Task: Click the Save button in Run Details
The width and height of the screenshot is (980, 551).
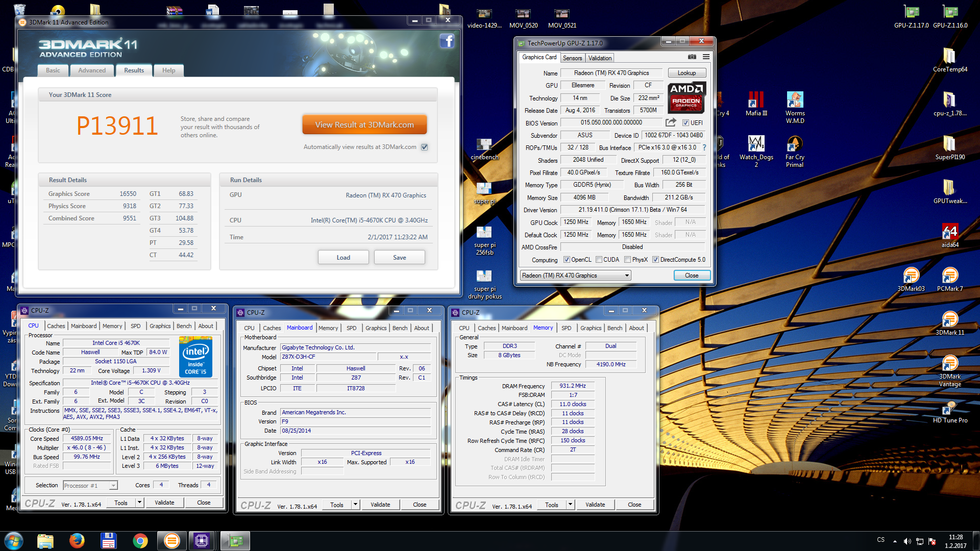Action: [x=399, y=258]
